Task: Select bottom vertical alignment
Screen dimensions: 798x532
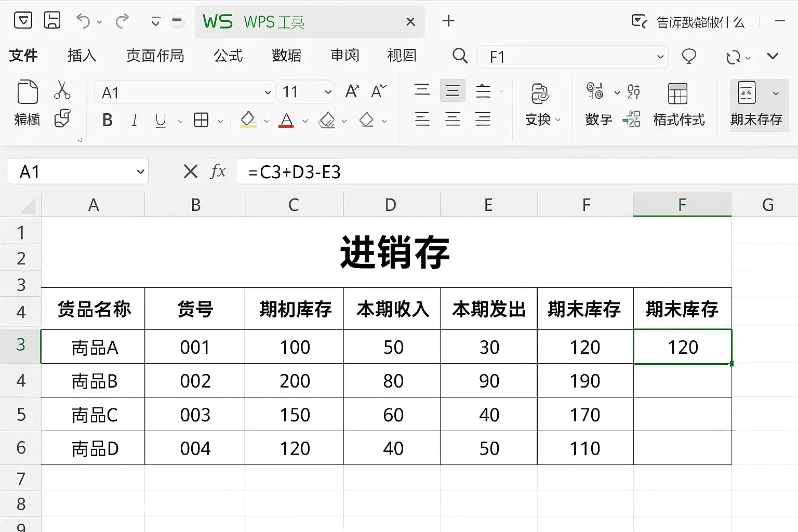Action: 483,91
